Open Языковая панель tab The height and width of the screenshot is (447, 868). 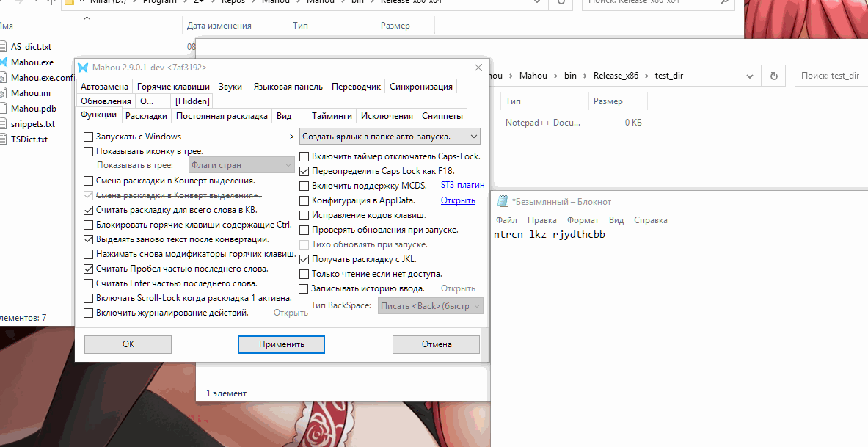click(x=288, y=87)
